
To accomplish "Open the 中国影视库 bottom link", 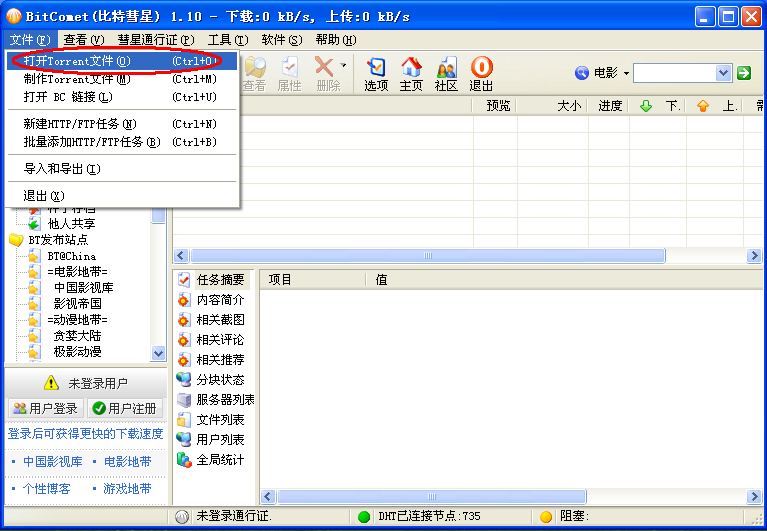I will tap(53, 462).
